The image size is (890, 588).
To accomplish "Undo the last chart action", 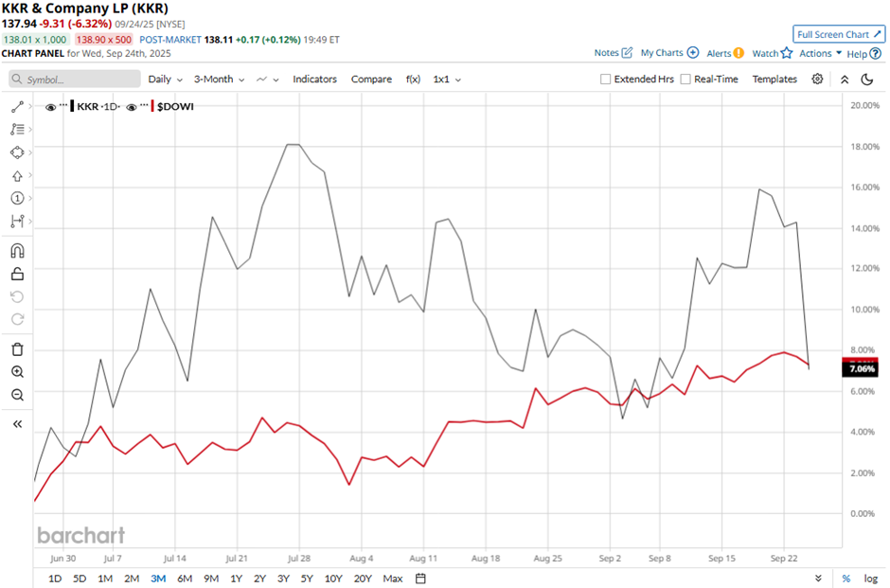I will 17,296.
